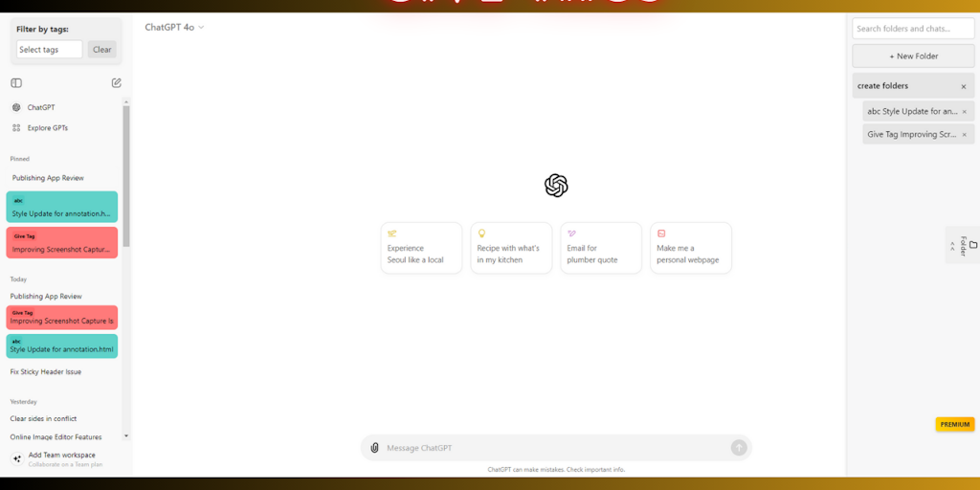
Task: Choose 'Email for plumber quote' suggestion
Action: (601, 248)
